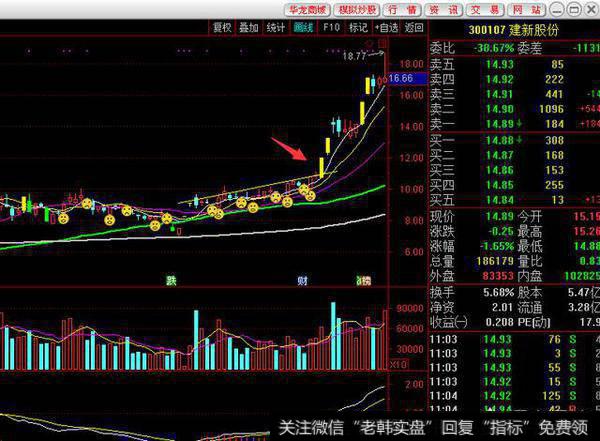Add stock to 自选 watchlist
The image size is (600, 441).
[x=385, y=28]
